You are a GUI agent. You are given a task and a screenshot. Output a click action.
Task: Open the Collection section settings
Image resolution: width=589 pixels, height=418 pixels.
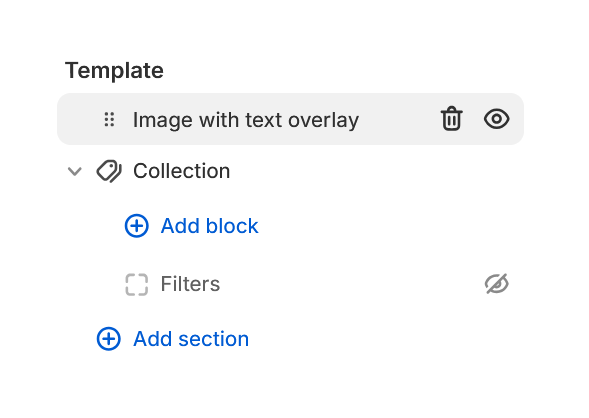pos(182,171)
